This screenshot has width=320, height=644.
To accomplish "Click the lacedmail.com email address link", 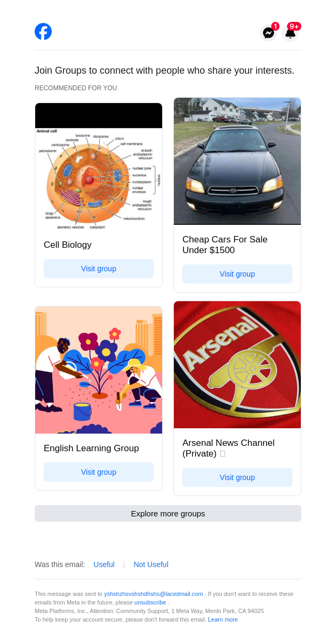I will click(x=154, y=594).
